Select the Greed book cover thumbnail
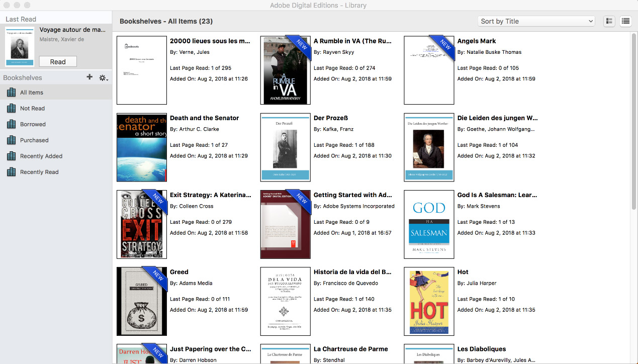 click(142, 301)
